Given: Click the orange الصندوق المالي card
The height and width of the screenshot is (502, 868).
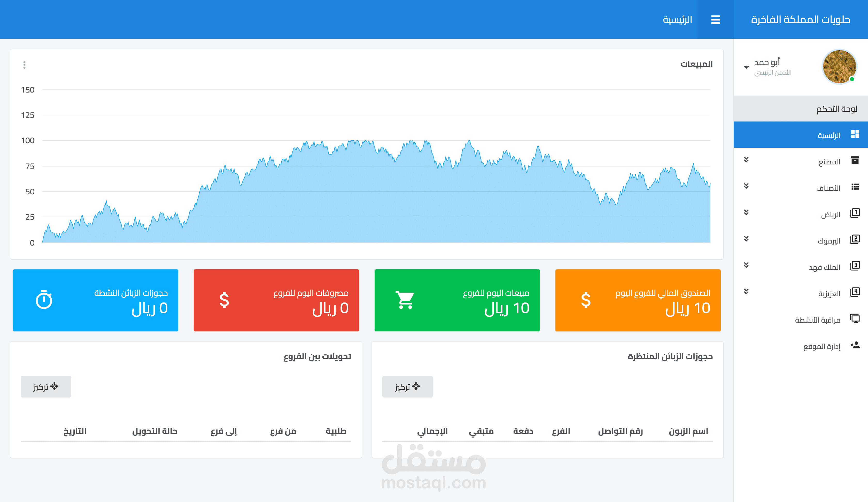Looking at the screenshot, I should (x=638, y=300).
